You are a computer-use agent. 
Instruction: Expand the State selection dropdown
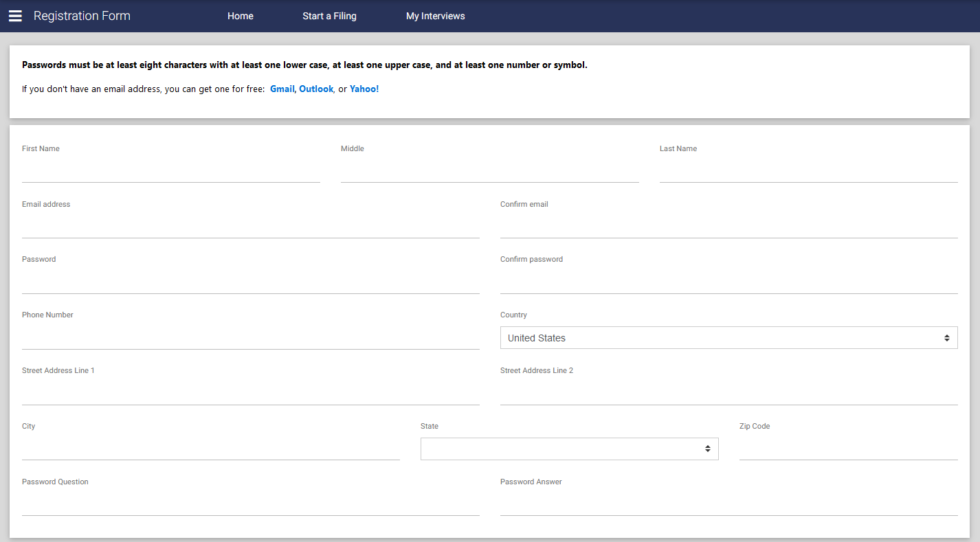(569, 449)
